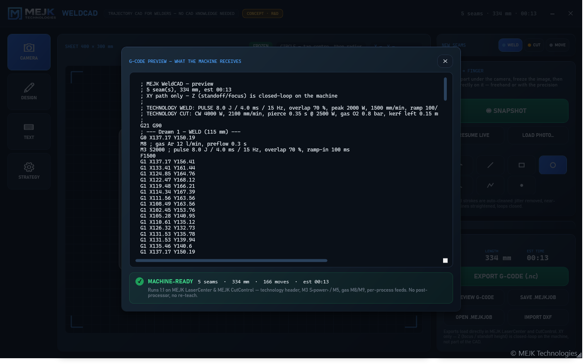Switch to the Design pencil section
Screen dimensions: 588x364
point(29,92)
